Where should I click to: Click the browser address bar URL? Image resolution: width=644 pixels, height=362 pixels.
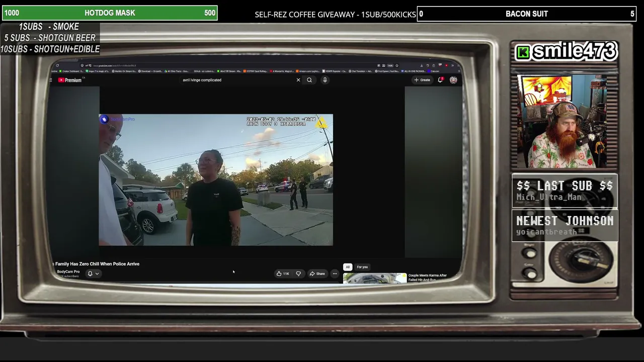point(116,65)
